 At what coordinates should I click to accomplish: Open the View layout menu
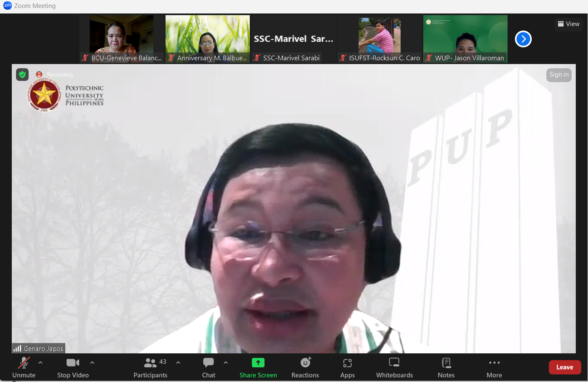(x=569, y=24)
